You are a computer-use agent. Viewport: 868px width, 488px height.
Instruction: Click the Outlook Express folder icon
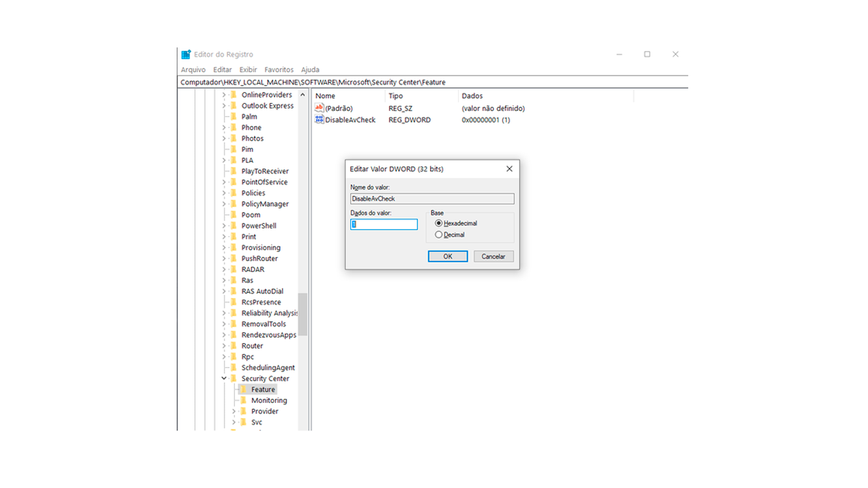[x=234, y=106]
